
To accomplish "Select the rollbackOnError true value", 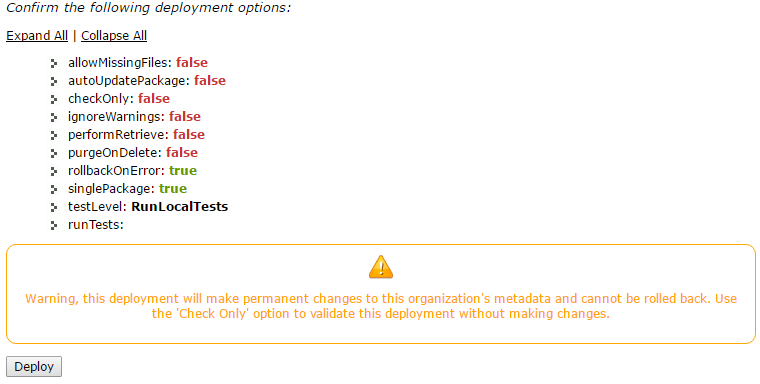I will click(183, 171).
